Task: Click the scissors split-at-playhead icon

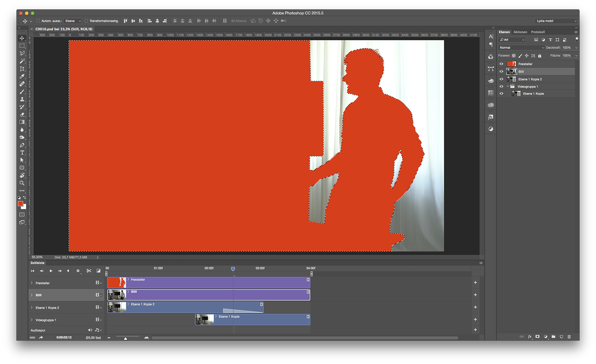Action: [89, 271]
